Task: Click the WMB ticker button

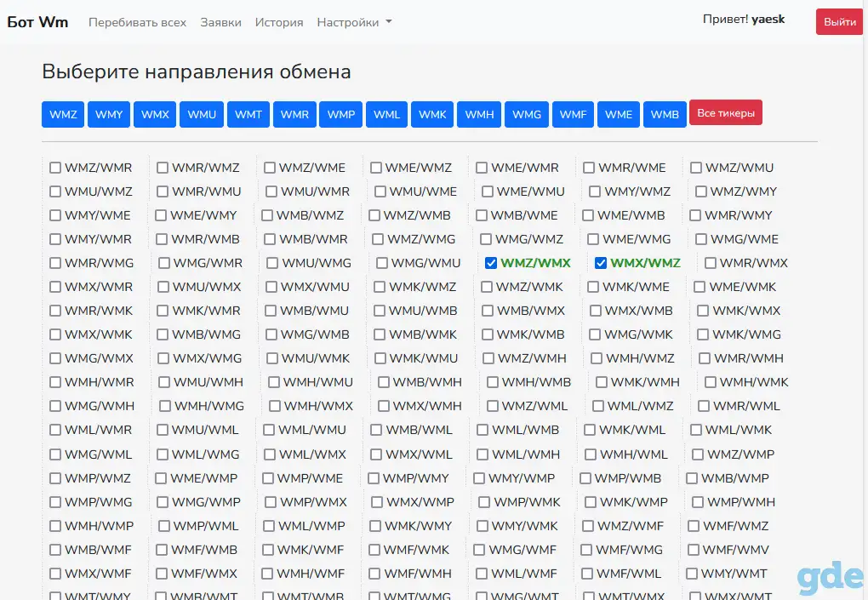Action: pyautogui.click(x=665, y=114)
